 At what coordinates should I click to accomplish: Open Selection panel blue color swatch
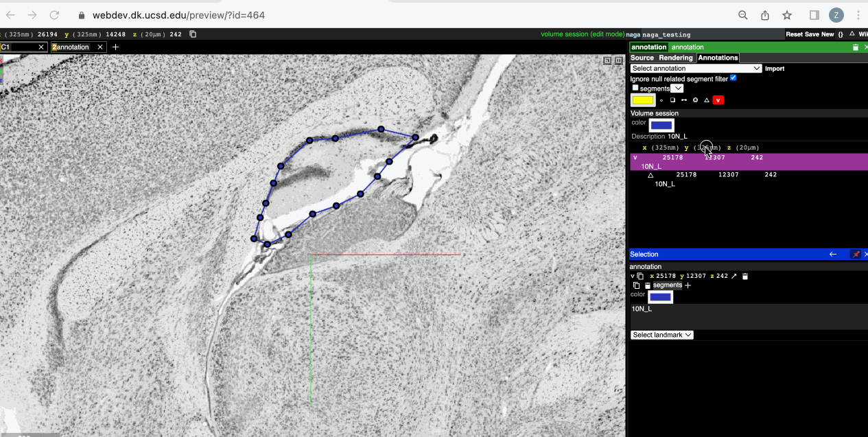[x=660, y=296]
